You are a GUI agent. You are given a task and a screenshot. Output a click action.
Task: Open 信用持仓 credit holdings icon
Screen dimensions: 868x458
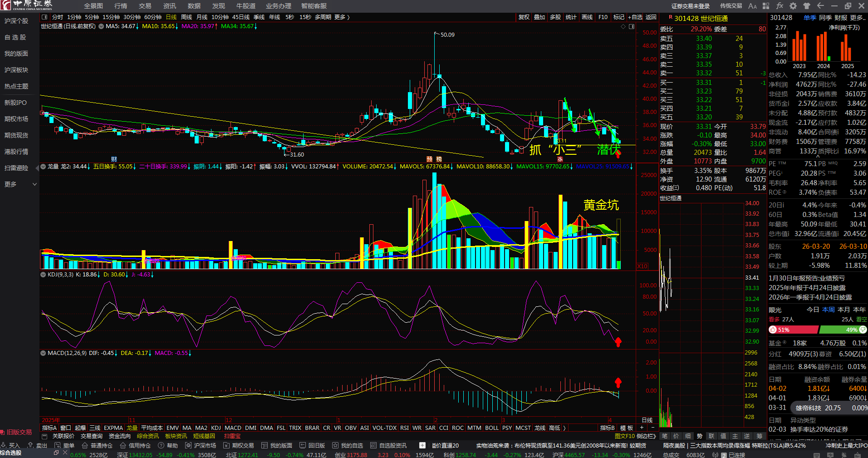coord(123,445)
